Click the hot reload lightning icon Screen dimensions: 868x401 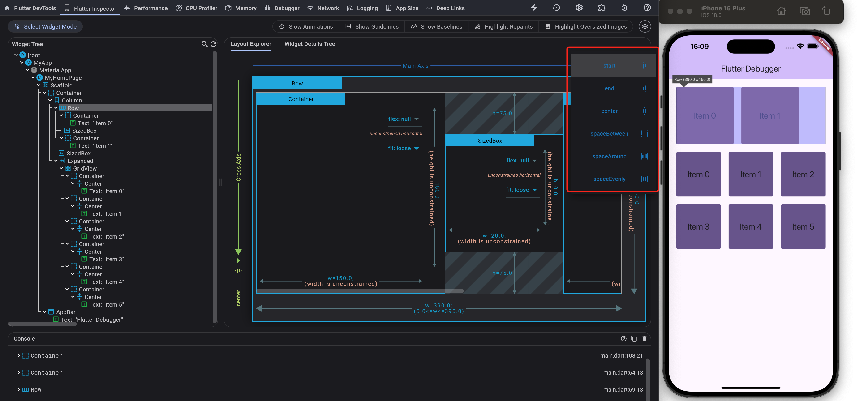[534, 8]
